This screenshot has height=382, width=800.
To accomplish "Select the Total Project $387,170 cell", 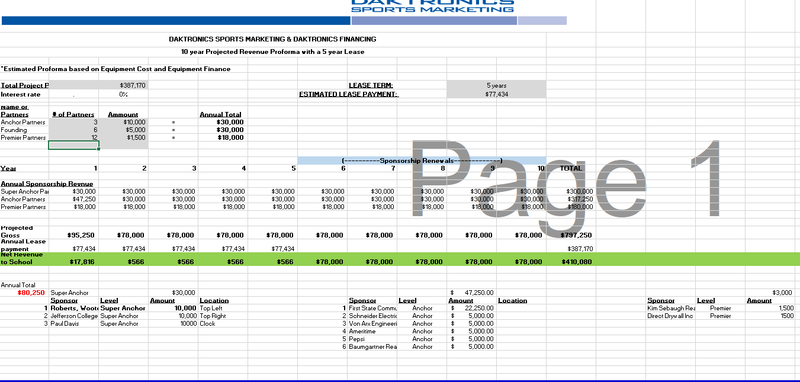I will pyautogui.click(x=123, y=86).
